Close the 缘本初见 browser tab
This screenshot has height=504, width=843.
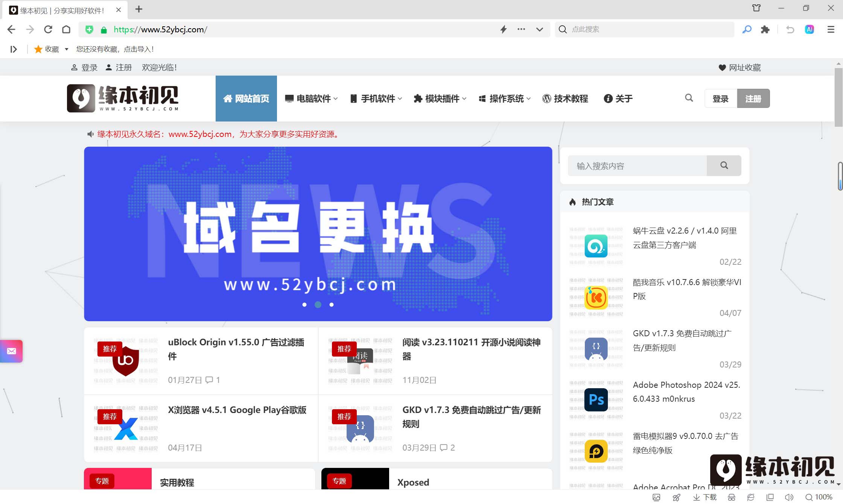(119, 10)
